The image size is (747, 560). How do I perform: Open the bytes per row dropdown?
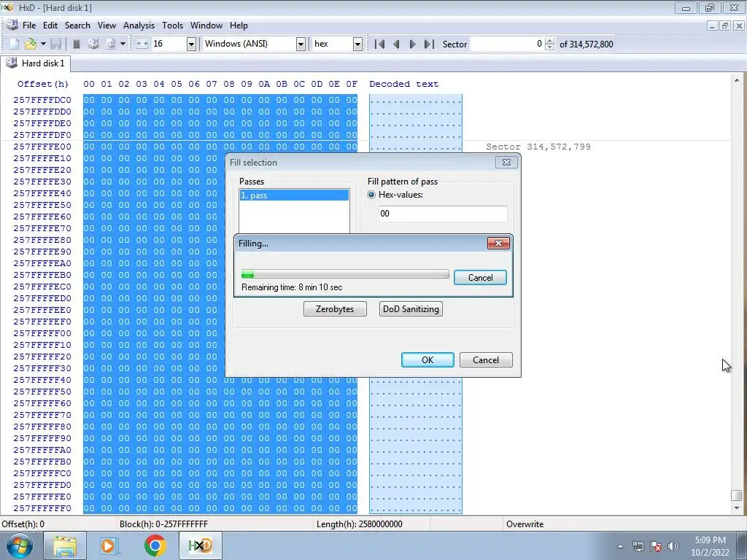191,44
